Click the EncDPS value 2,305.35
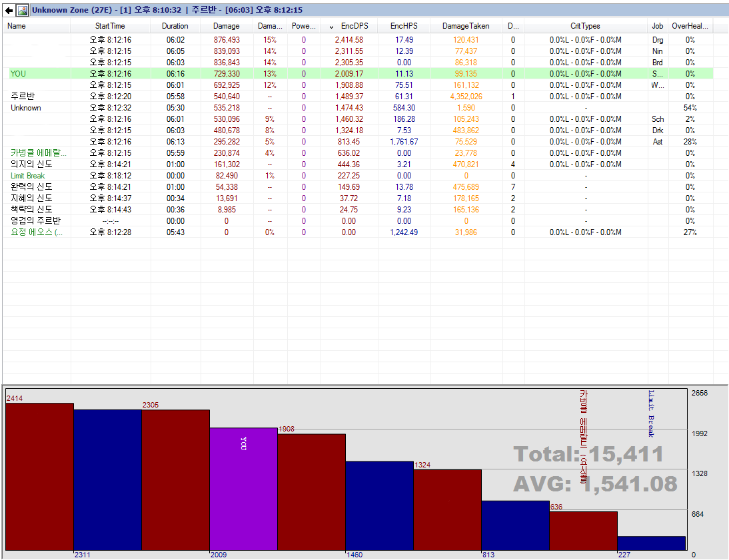Image resolution: width=729 pixels, height=560 pixels. 349,63
